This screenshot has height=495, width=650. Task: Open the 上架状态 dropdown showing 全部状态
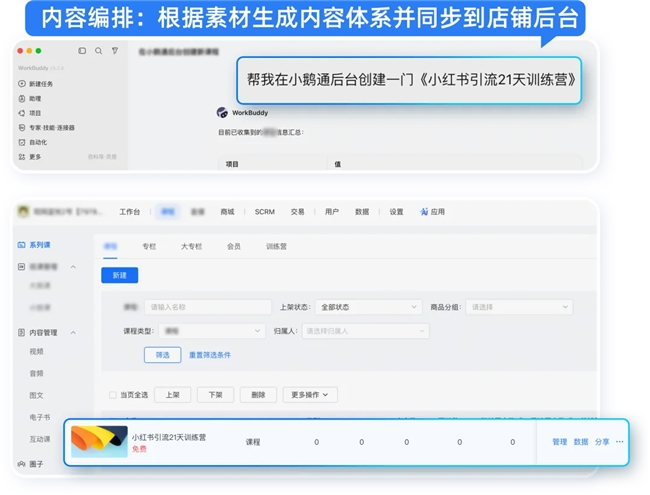point(369,307)
